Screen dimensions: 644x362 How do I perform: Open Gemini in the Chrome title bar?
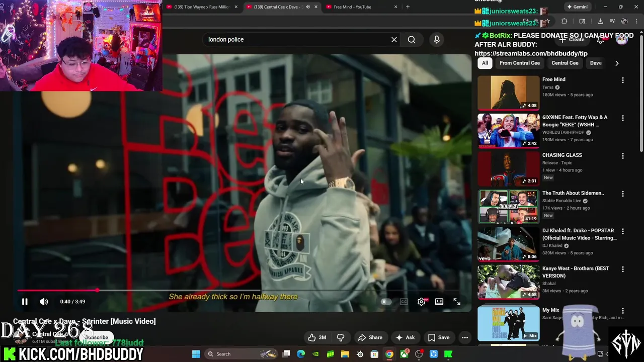[577, 7]
